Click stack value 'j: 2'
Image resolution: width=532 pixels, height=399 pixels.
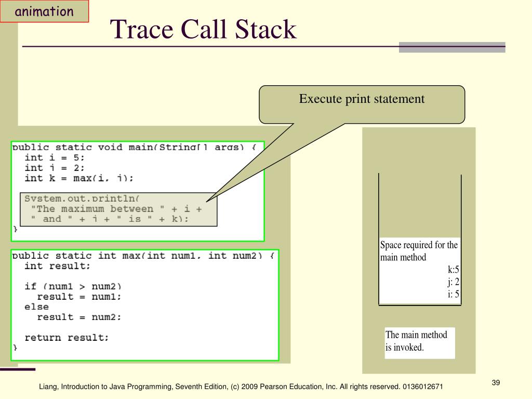click(x=453, y=282)
